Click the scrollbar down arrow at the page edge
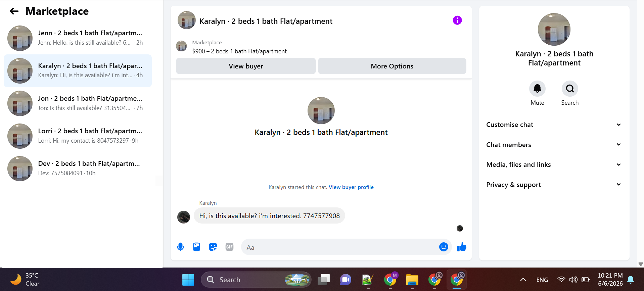Viewport: 644px width, 291px height. pyautogui.click(x=641, y=264)
